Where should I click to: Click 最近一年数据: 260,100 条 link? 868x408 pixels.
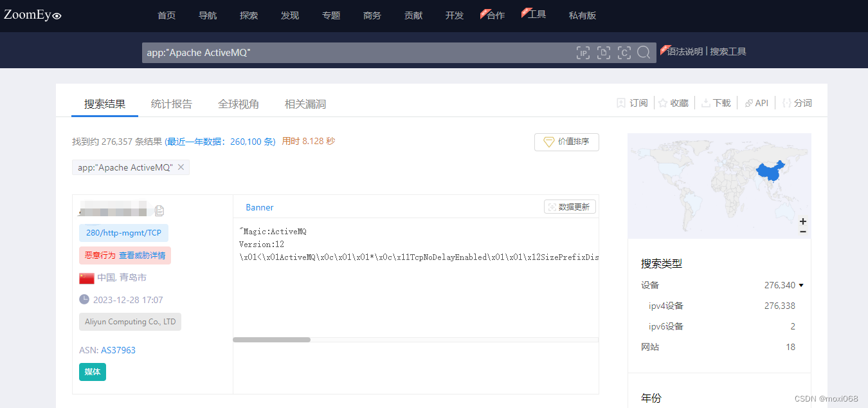click(x=221, y=142)
